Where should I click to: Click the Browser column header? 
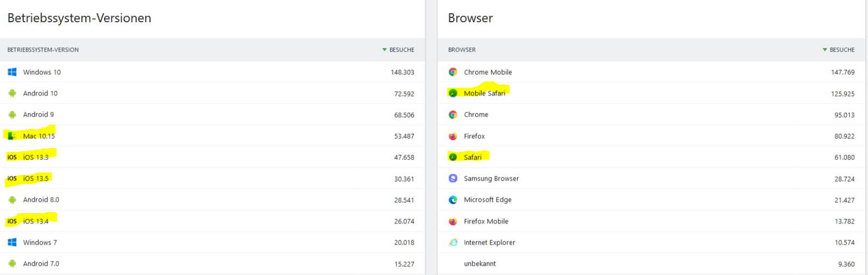pos(462,50)
